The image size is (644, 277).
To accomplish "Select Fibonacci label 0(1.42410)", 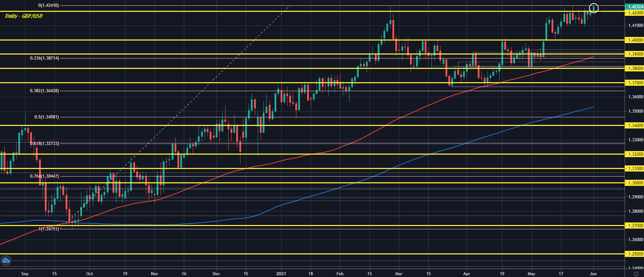I will point(48,5).
